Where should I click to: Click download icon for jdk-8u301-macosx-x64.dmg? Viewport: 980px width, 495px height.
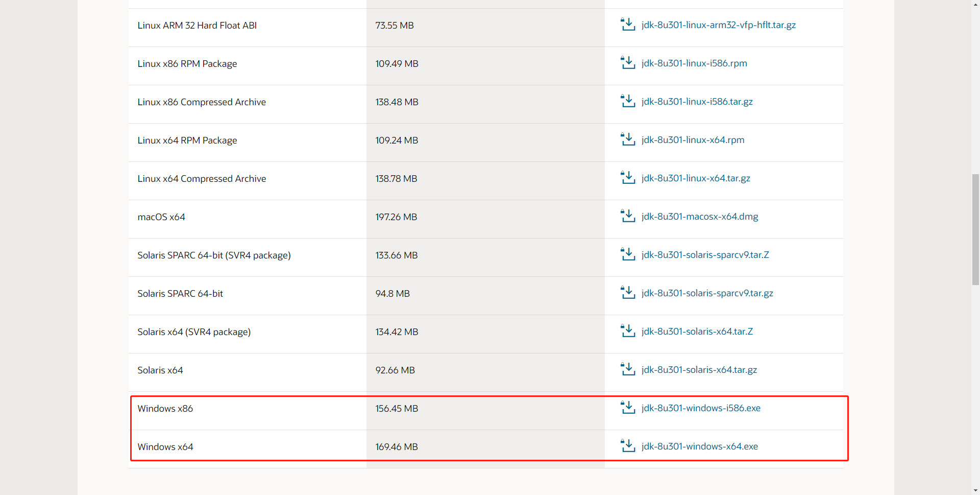[627, 216]
